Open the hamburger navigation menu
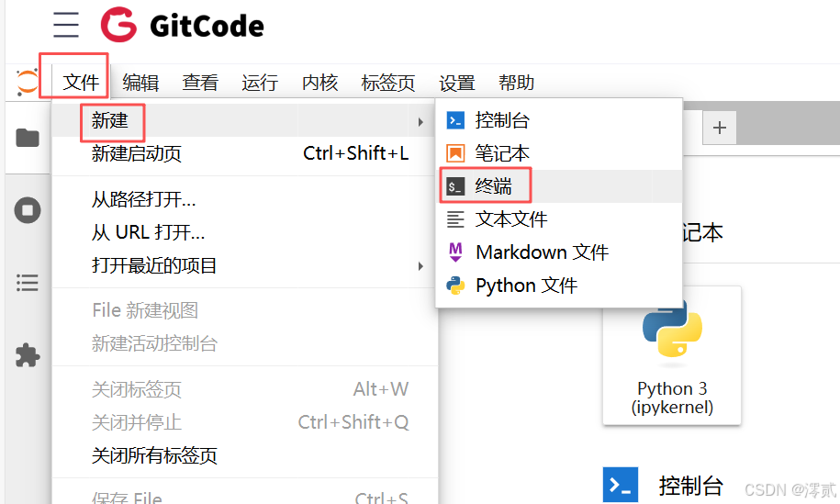This screenshot has height=504, width=840. (66, 25)
